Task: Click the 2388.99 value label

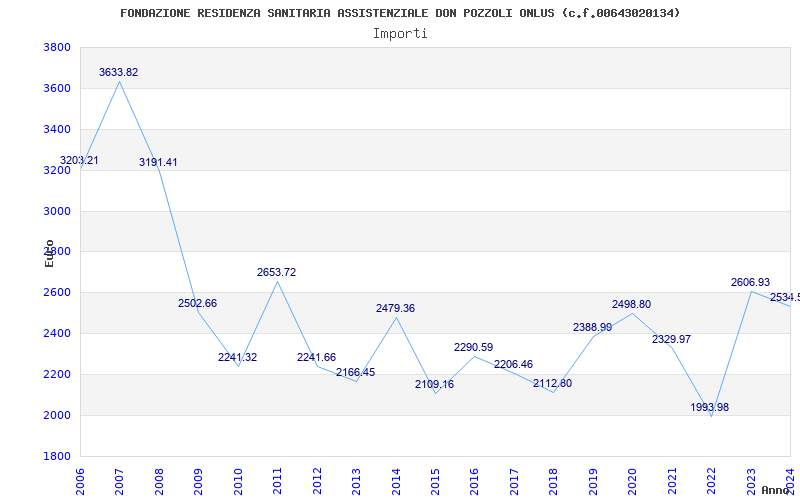Action: pos(592,327)
